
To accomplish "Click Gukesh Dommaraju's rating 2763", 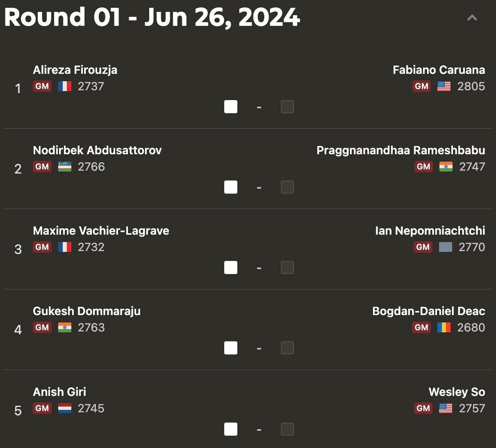I will coord(91,327).
